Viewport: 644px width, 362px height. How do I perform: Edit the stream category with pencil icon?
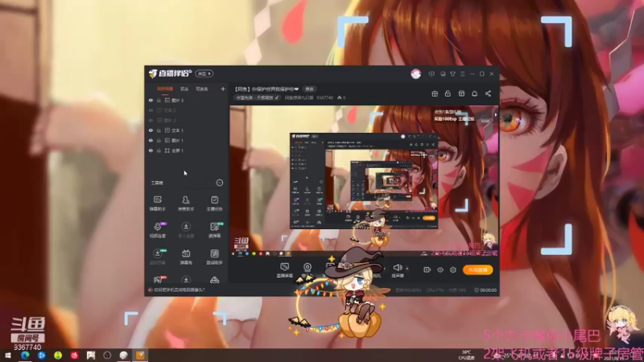277,97
